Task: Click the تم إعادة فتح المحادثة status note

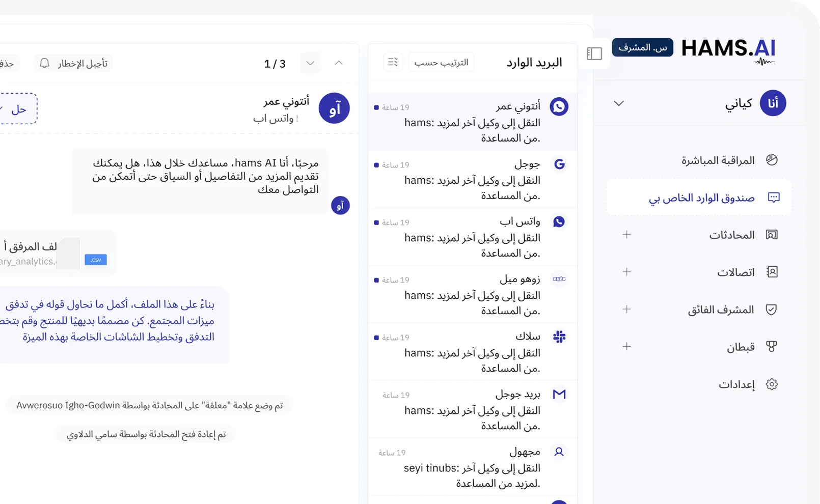Action: [x=146, y=434]
